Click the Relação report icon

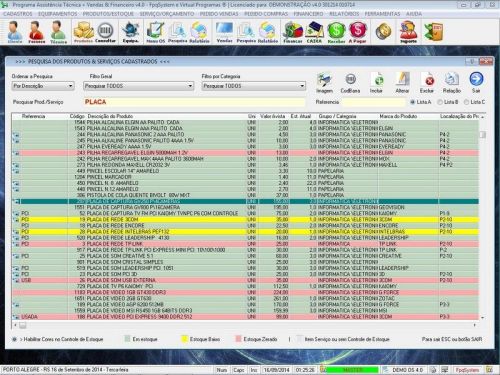click(x=452, y=83)
